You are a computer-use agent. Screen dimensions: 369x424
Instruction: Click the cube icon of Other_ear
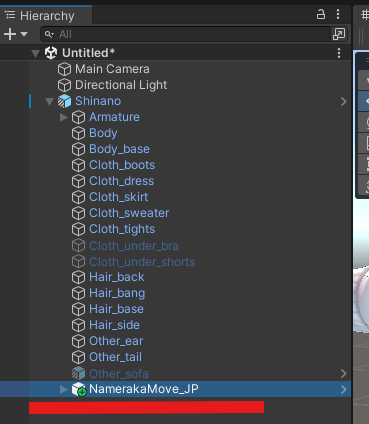point(78,341)
